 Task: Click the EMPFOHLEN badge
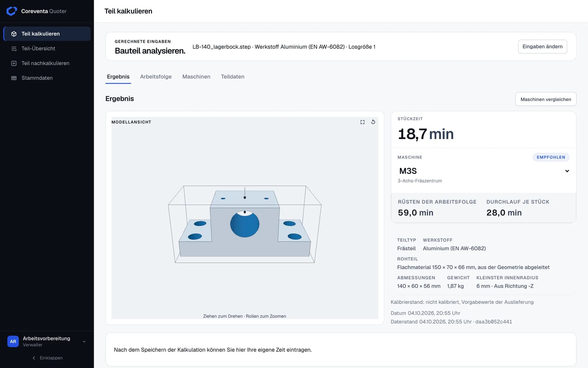551,157
